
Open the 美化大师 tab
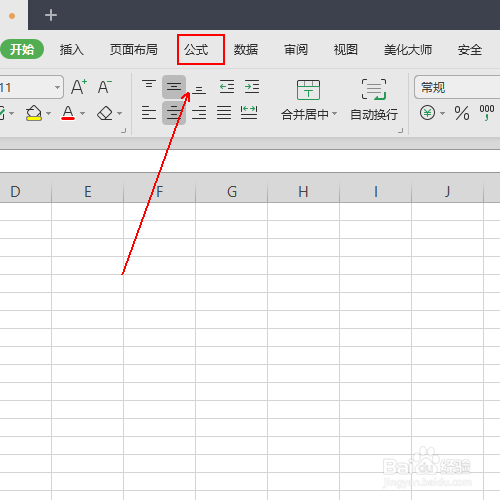point(408,50)
